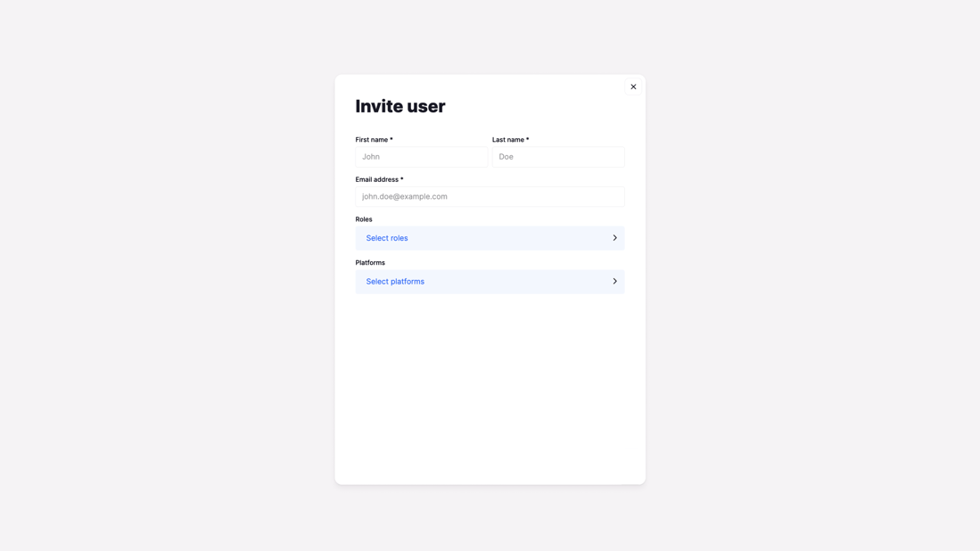Click the required asterisk beside Email address
980x551 pixels.
point(402,179)
